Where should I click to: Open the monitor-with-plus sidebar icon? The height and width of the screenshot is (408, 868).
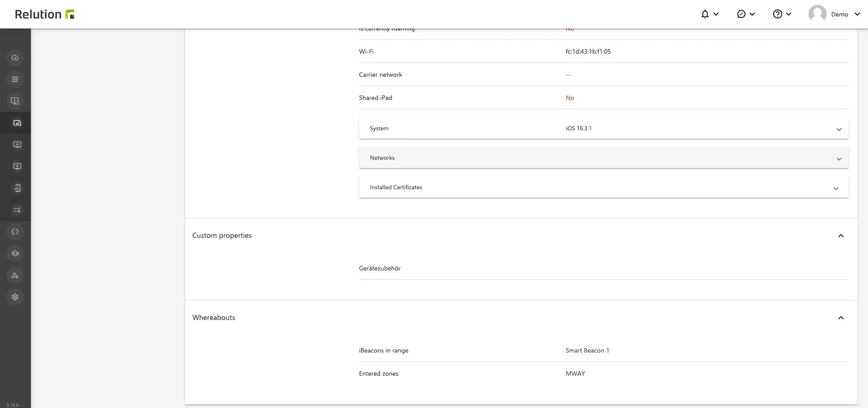17,166
